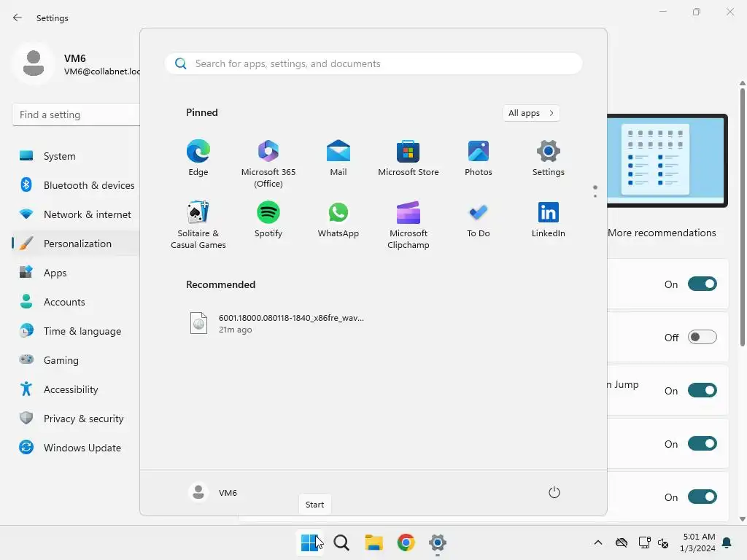Open LinkedIn pinned app
The image size is (747, 560).
pyautogui.click(x=549, y=219)
